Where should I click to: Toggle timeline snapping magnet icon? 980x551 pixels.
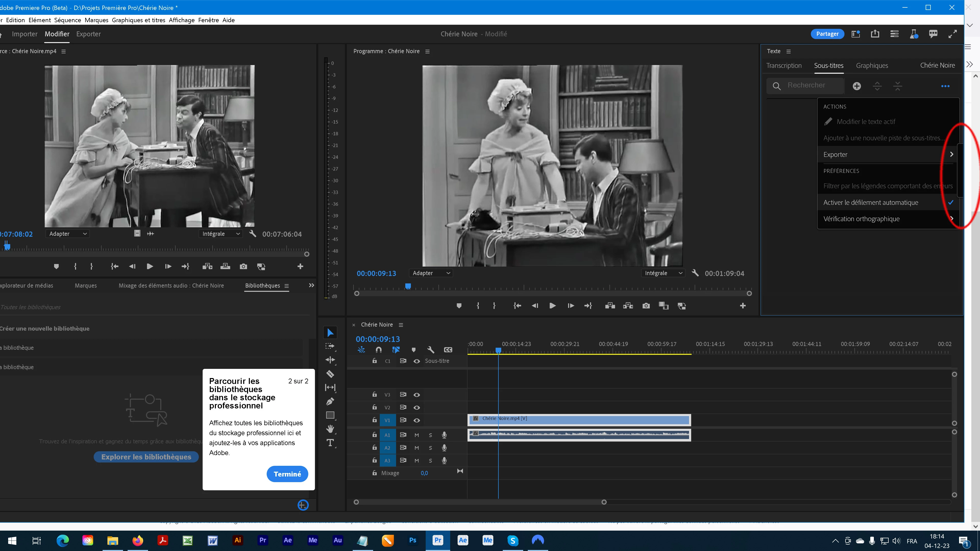point(378,349)
